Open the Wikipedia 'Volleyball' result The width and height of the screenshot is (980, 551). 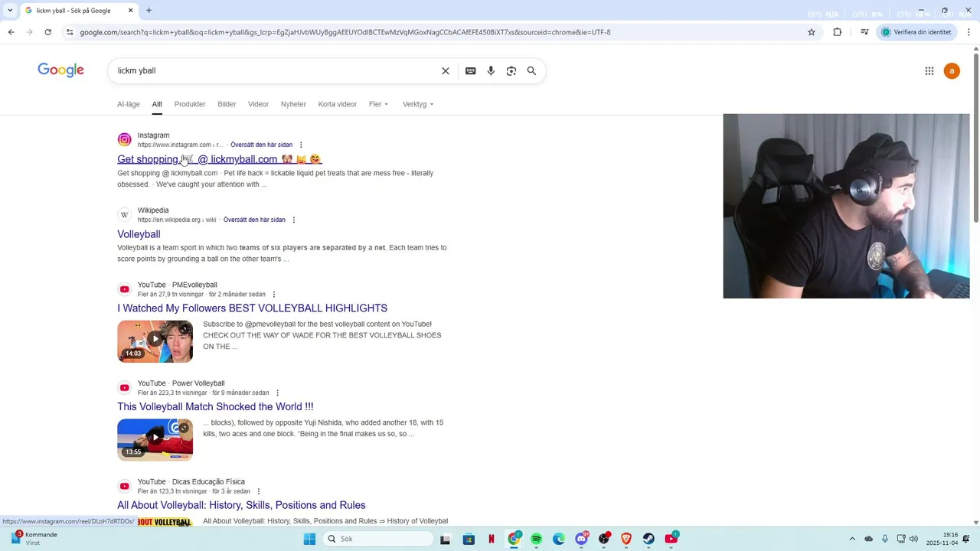139,234
